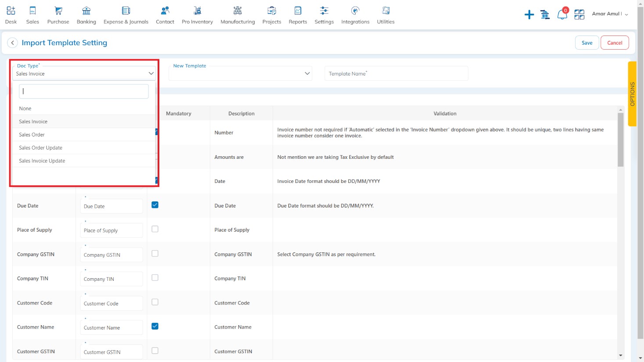Click the Due Date mapping field
644x362 pixels.
112,206
